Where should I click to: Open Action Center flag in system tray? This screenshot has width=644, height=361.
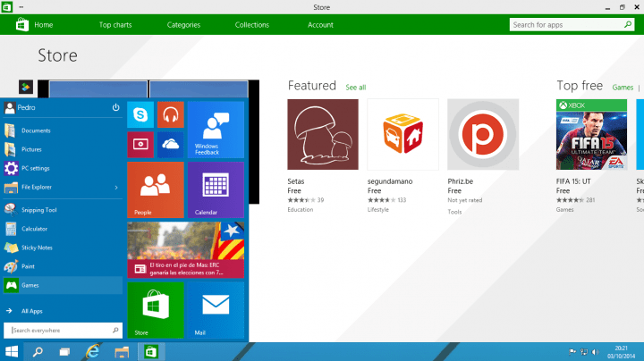tap(572, 352)
